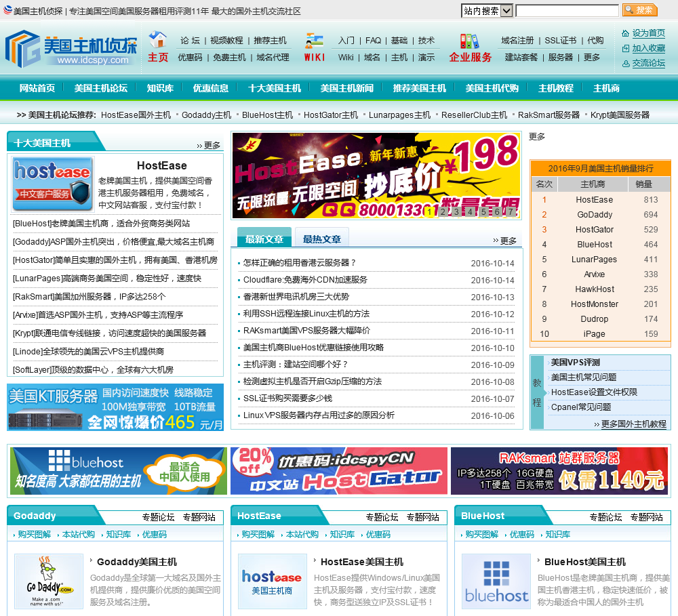The image size is (678, 616).
Task: Click the HostEase 198 promo banner
Action: pos(376,176)
